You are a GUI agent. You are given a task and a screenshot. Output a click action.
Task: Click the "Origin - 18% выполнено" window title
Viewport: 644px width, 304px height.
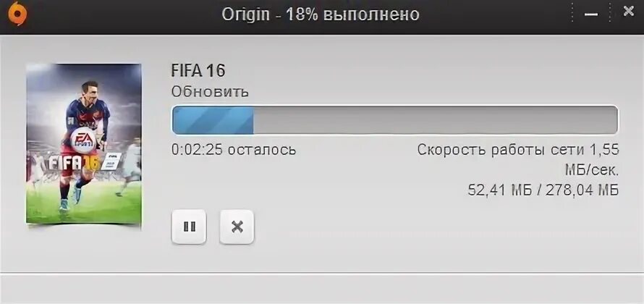point(321,14)
